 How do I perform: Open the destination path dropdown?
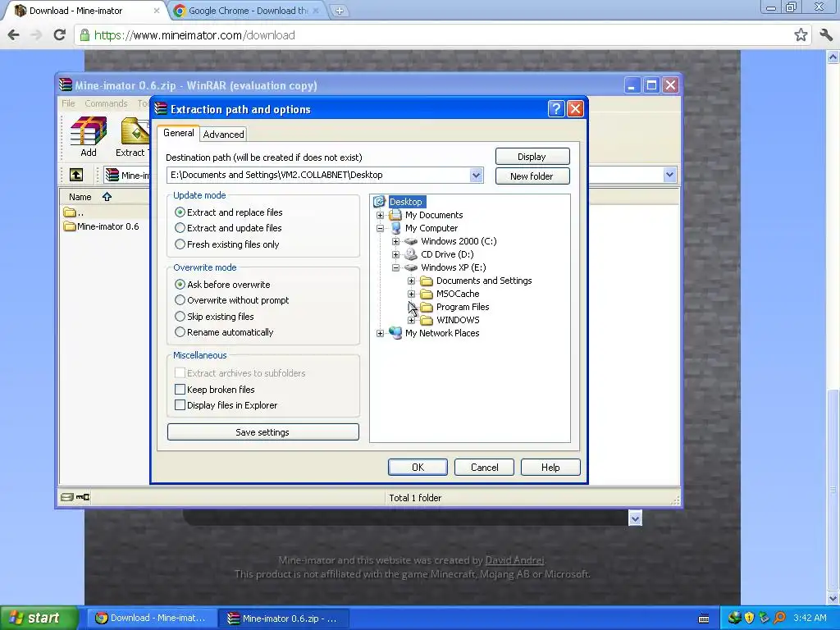click(x=476, y=176)
